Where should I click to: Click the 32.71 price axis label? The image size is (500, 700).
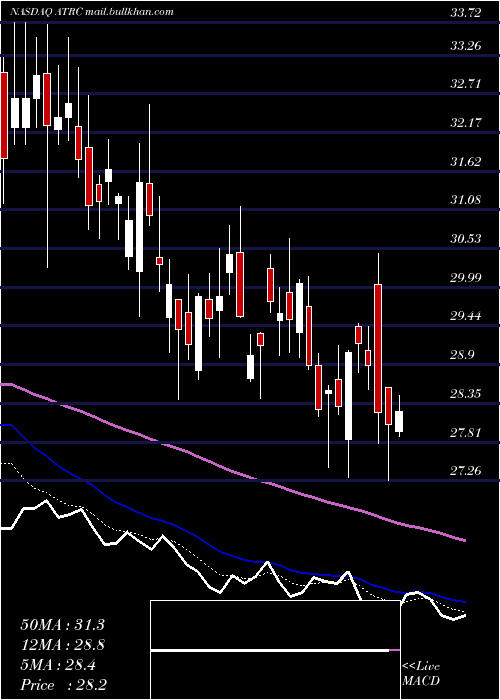(x=466, y=83)
